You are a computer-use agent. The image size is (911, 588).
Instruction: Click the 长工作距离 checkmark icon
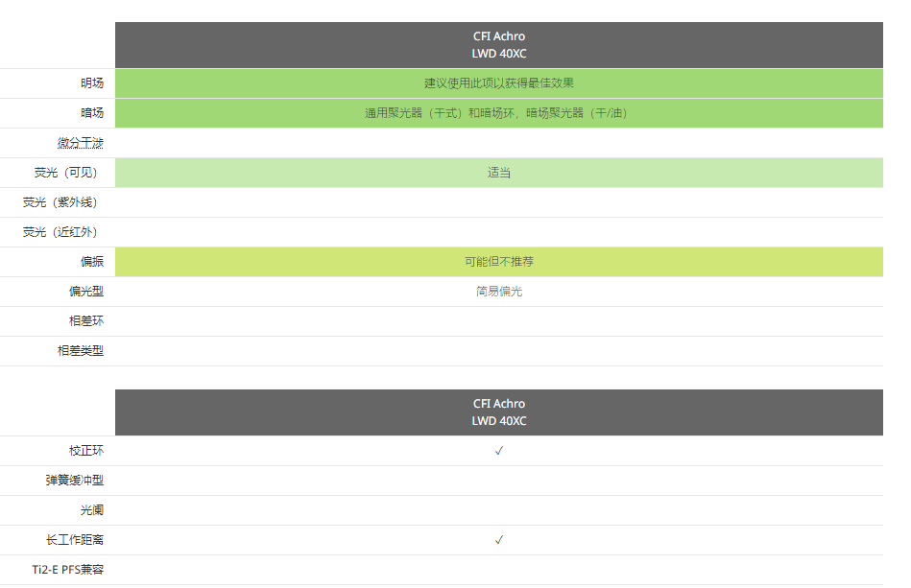coord(498,540)
